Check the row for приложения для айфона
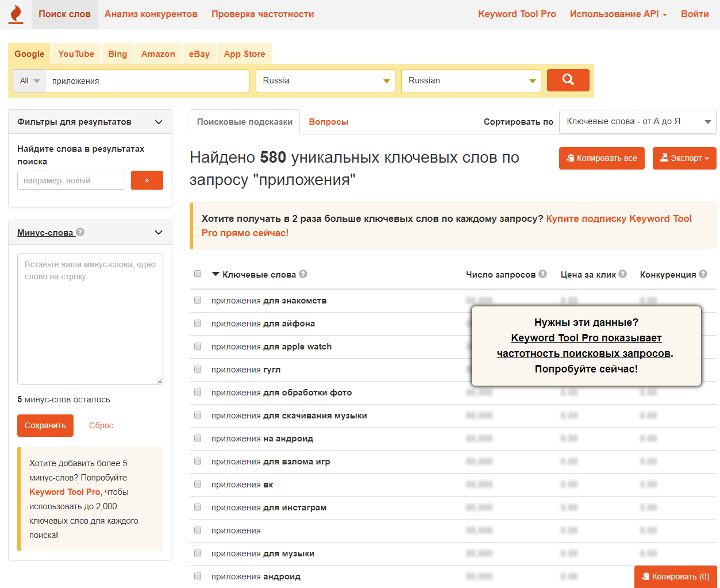Viewport: 720px width, 588px height. click(x=198, y=323)
